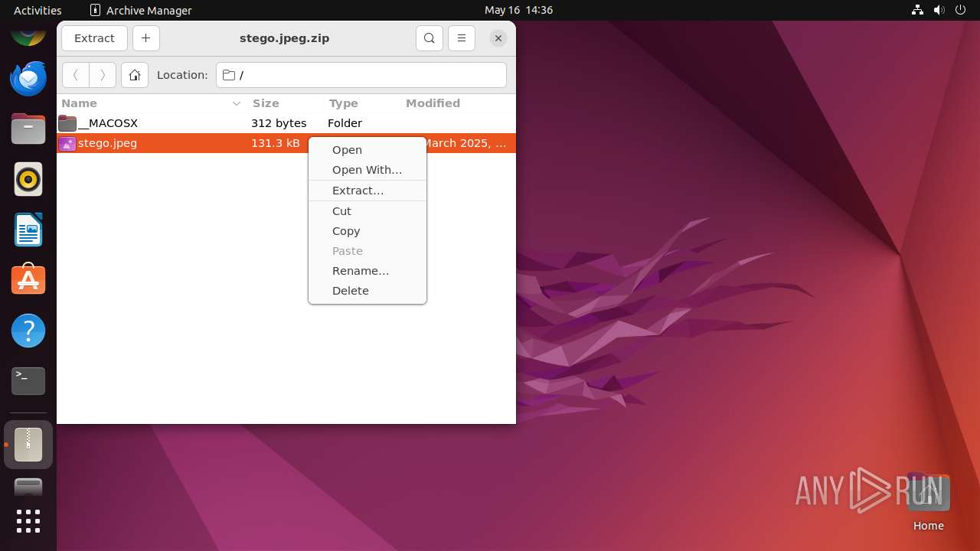Click the 312 bytes size cell
Viewport: 980px width, 551px height.
point(279,123)
